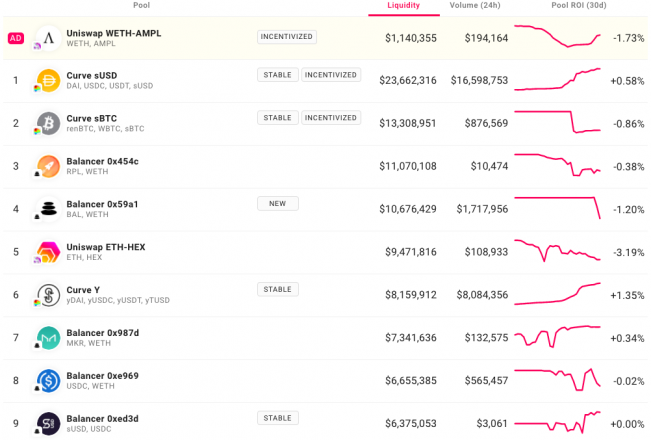The height and width of the screenshot is (440, 651).
Task: Open the Curve sBTC pool name link
Action: click(92, 118)
